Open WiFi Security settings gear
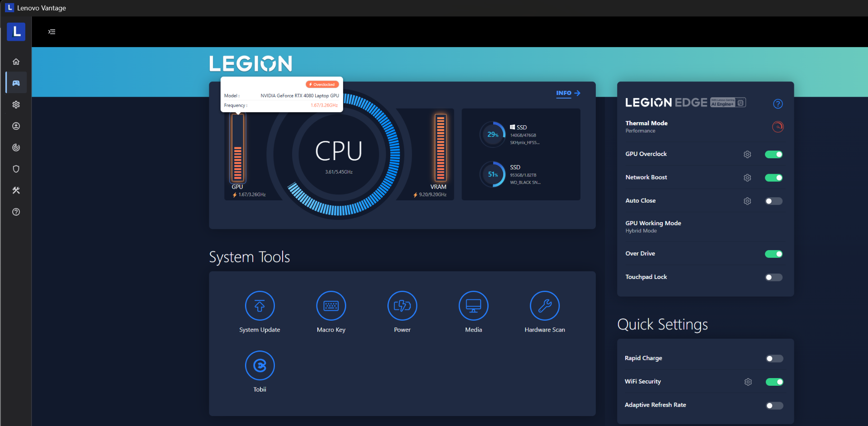The height and width of the screenshot is (426, 868). [x=748, y=382]
